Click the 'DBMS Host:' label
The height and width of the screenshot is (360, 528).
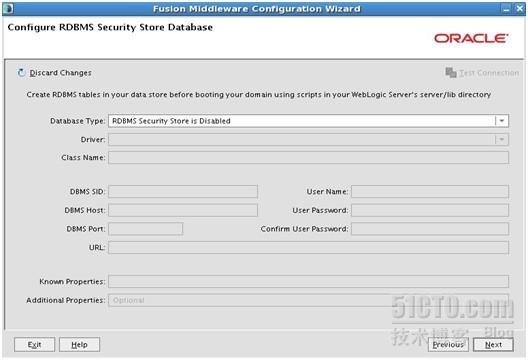tap(85, 210)
